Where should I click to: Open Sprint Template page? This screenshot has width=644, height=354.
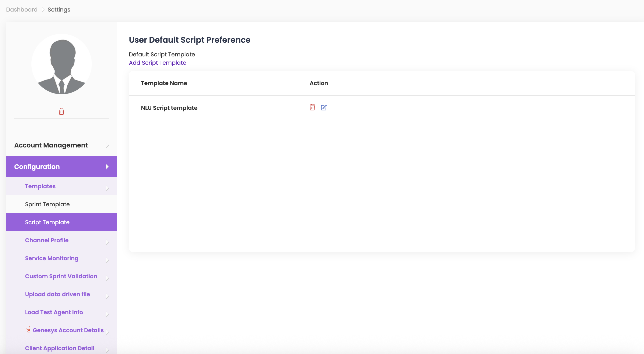[47, 204]
